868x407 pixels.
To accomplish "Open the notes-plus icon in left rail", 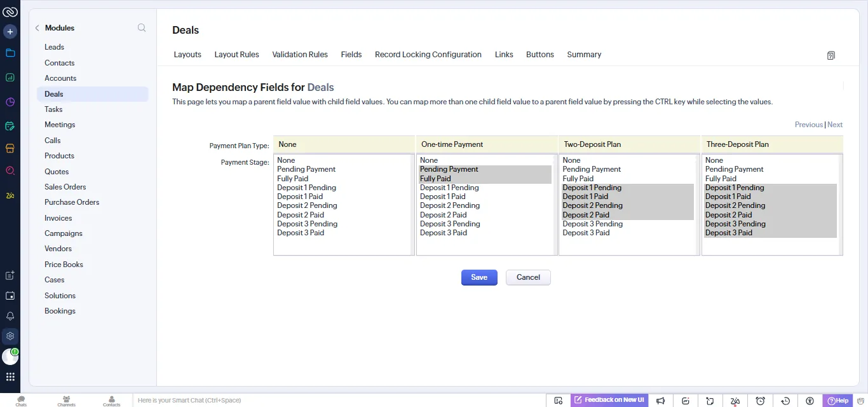I will (x=10, y=275).
